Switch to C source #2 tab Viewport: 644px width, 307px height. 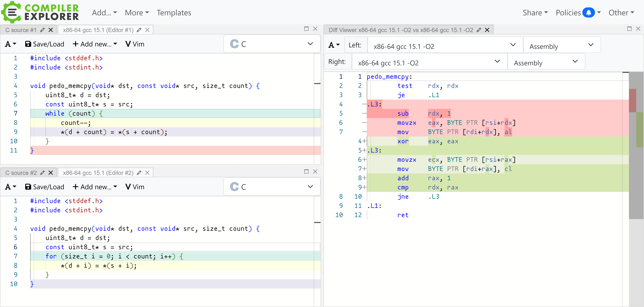tap(21, 173)
